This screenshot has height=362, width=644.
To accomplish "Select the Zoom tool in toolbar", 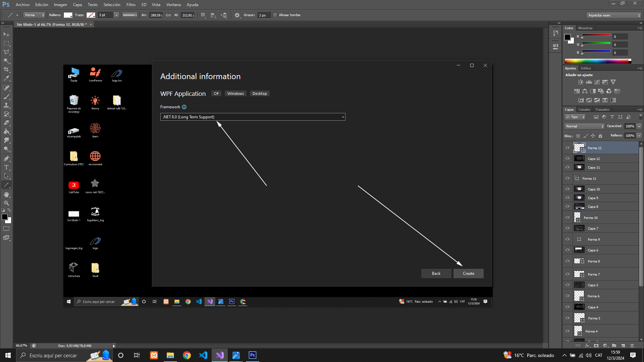I will 6,203.
